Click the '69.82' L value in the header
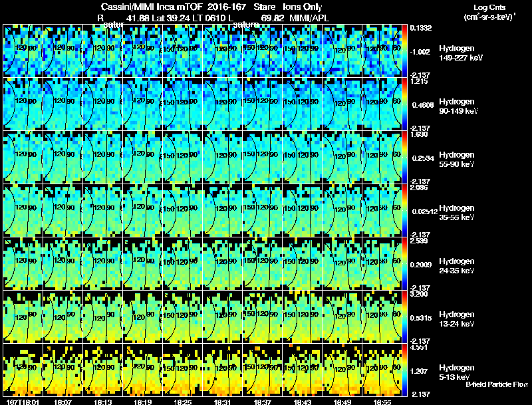The image size is (532, 405). pyautogui.click(x=273, y=19)
